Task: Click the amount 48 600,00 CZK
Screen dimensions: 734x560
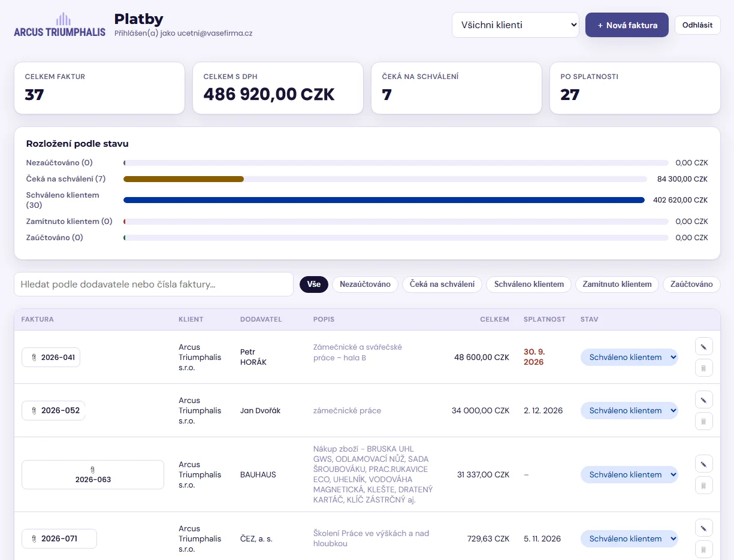Action: [482, 358]
